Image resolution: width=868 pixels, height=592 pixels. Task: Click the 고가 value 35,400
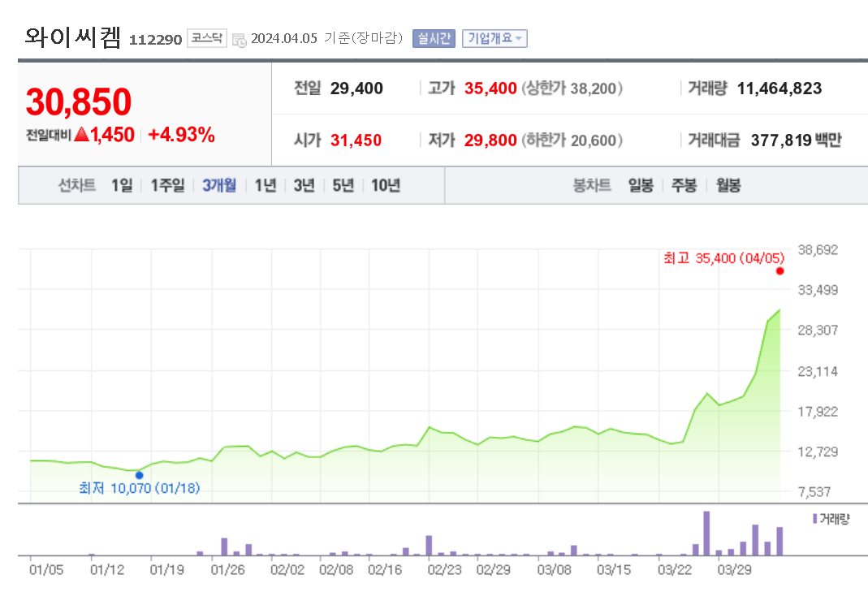pos(490,88)
